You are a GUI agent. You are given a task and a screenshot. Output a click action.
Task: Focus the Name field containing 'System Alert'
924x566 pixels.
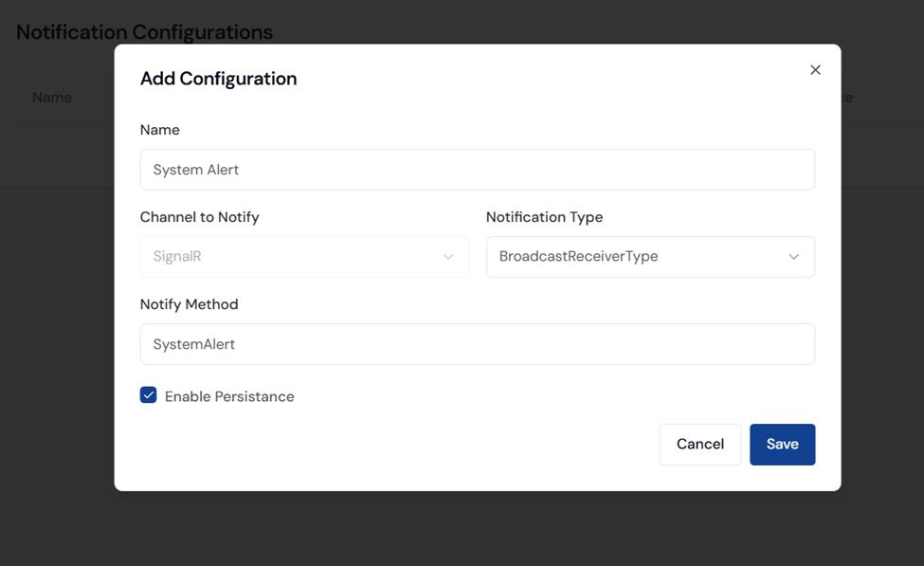[x=477, y=170]
